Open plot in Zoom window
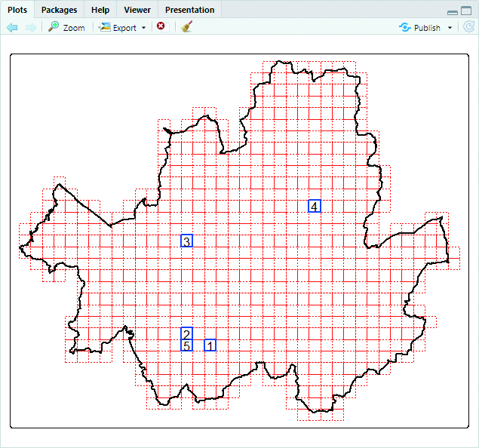 coord(66,27)
